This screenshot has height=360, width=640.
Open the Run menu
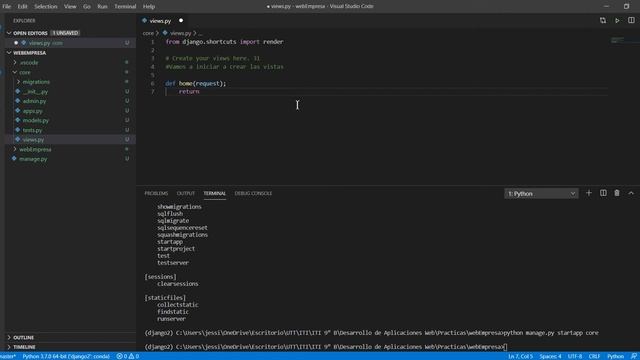(102, 7)
